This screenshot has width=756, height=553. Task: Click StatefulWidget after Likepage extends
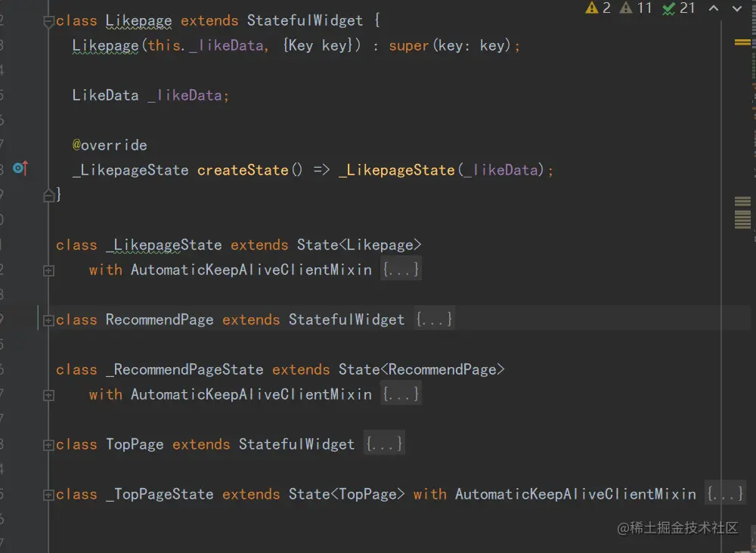[x=305, y=20]
